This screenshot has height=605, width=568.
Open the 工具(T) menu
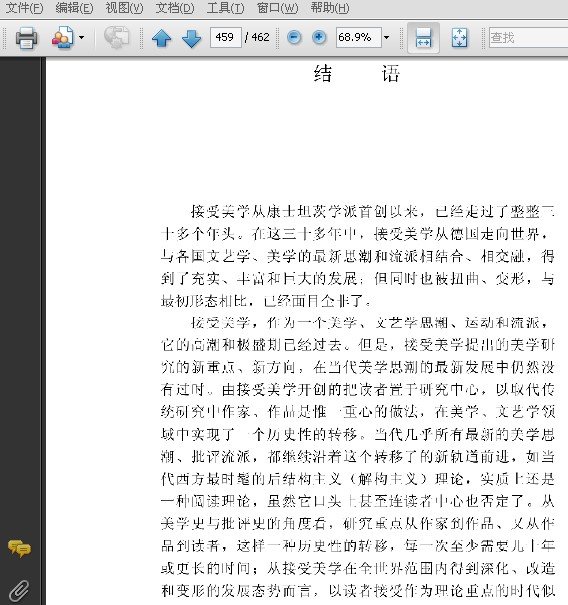225,8
